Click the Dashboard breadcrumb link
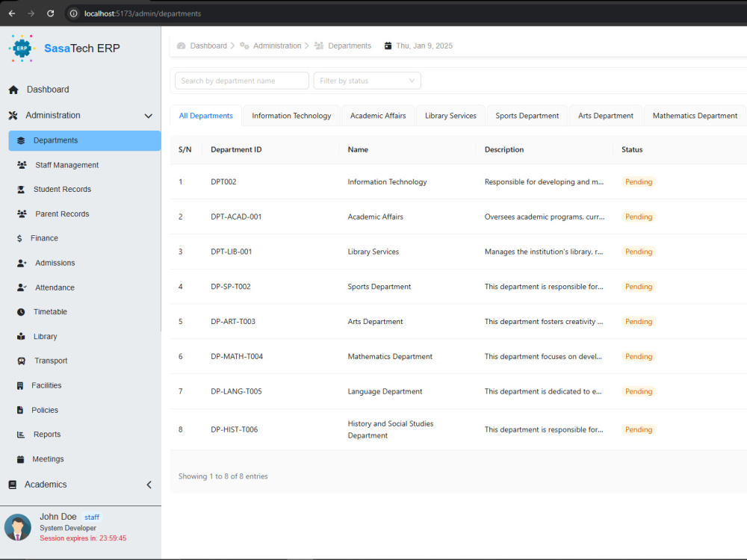Screen dimensions: 747x560 [x=208, y=46]
